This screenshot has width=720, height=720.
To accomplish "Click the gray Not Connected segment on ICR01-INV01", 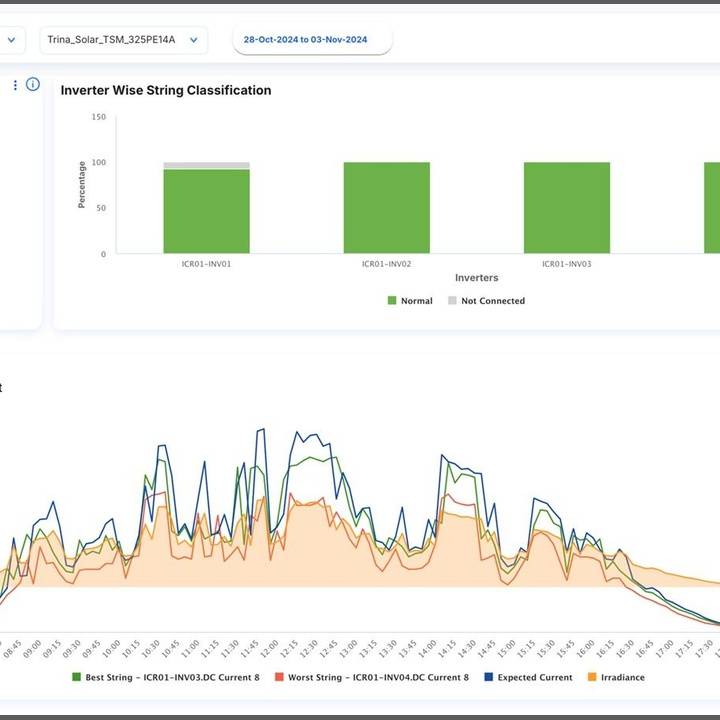I will pyautogui.click(x=207, y=165).
